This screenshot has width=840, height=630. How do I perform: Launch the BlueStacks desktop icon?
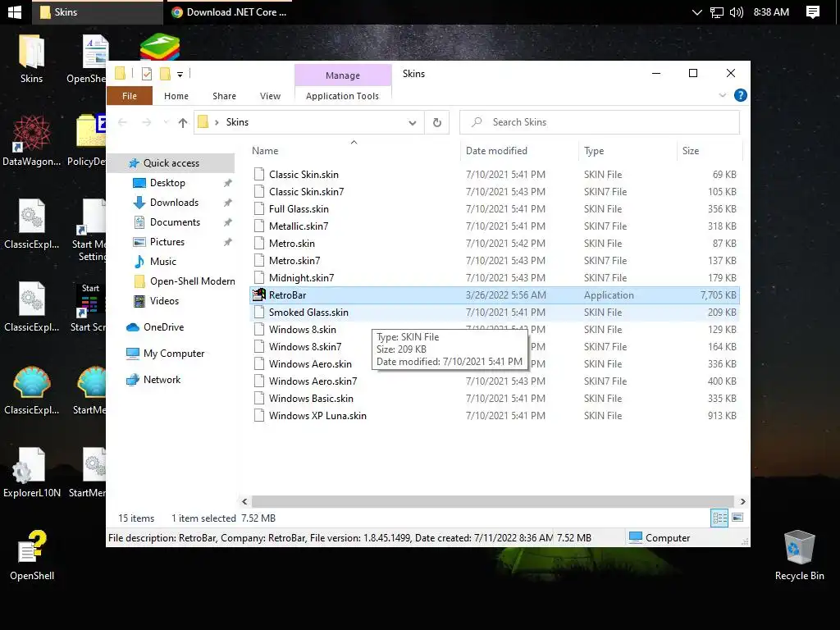point(160,47)
